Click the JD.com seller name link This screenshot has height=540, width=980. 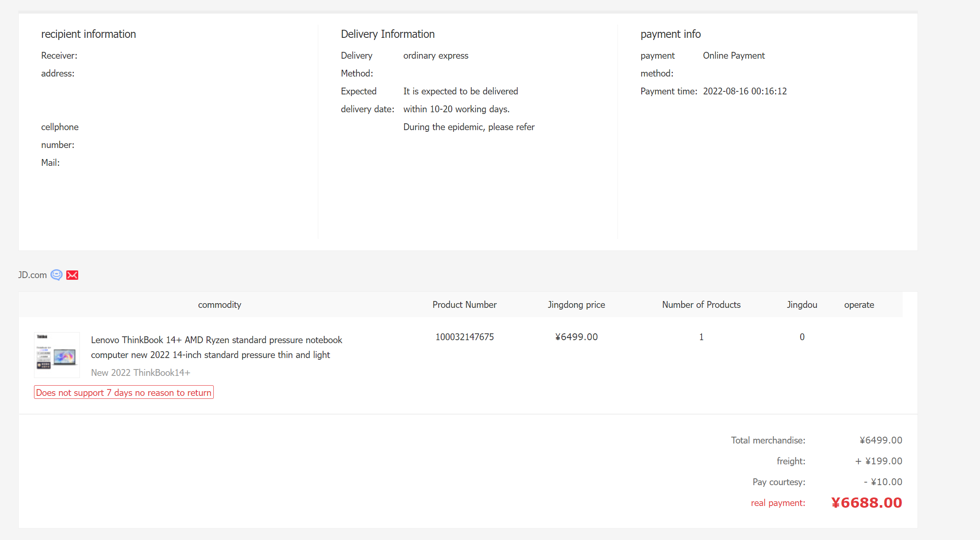[x=32, y=275]
